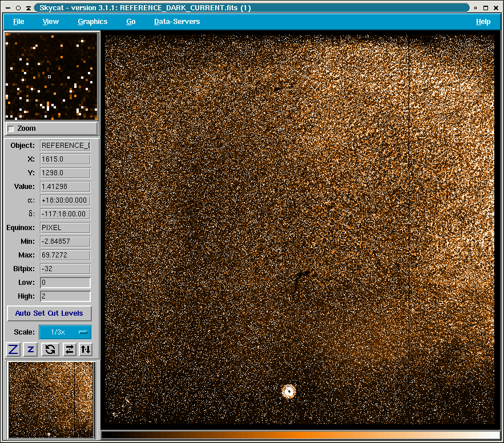Open the View menu
504x443 pixels.
(50, 22)
